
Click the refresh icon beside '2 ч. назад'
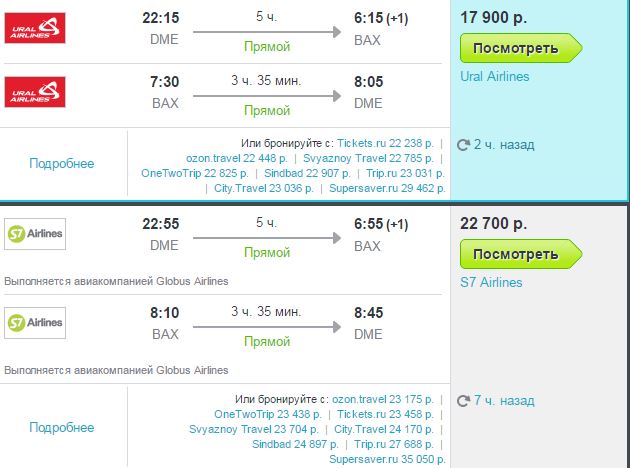click(x=463, y=145)
